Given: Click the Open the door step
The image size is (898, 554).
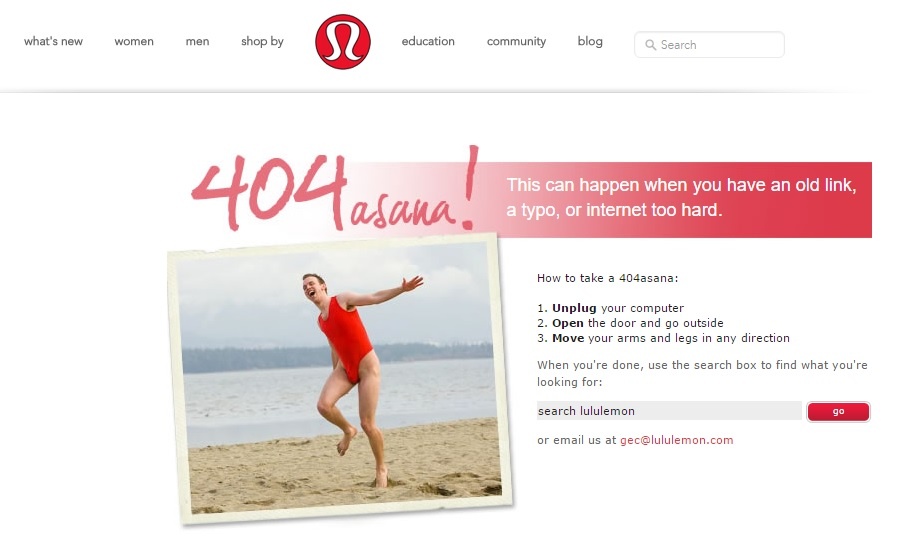Looking at the screenshot, I should click(x=630, y=323).
